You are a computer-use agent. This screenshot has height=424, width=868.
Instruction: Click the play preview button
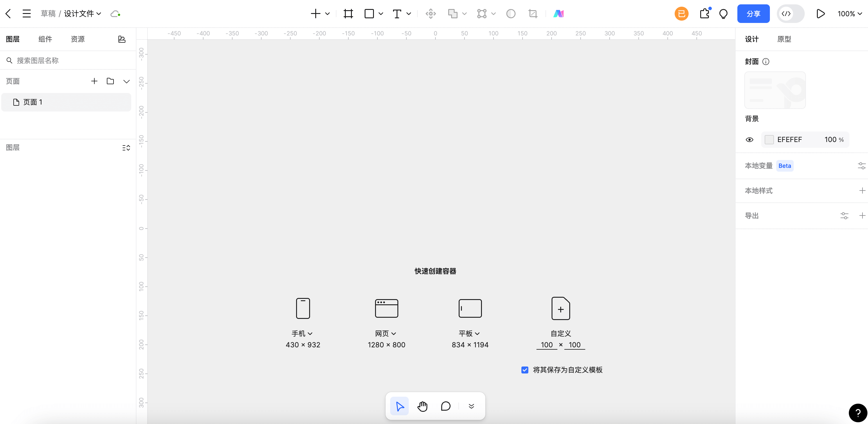820,14
